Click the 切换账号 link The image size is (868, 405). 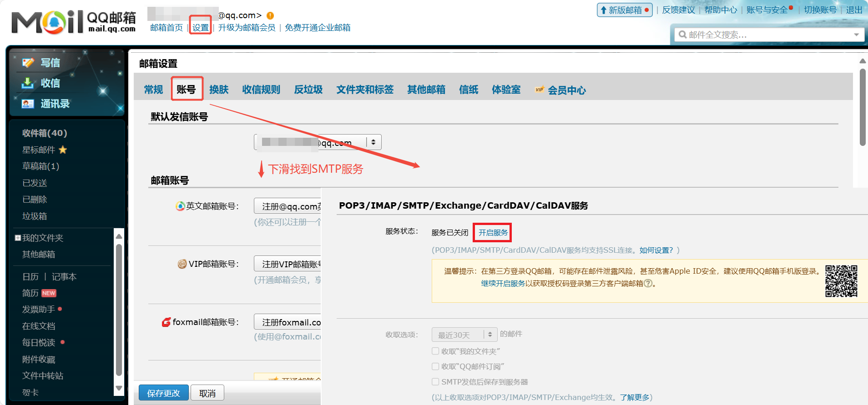click(820, 10)
